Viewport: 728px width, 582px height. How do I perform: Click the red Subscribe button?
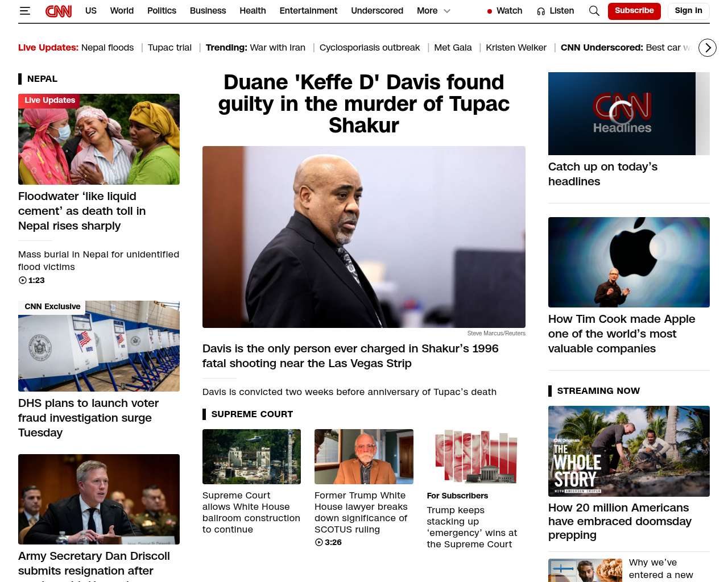tap(634, 11)
